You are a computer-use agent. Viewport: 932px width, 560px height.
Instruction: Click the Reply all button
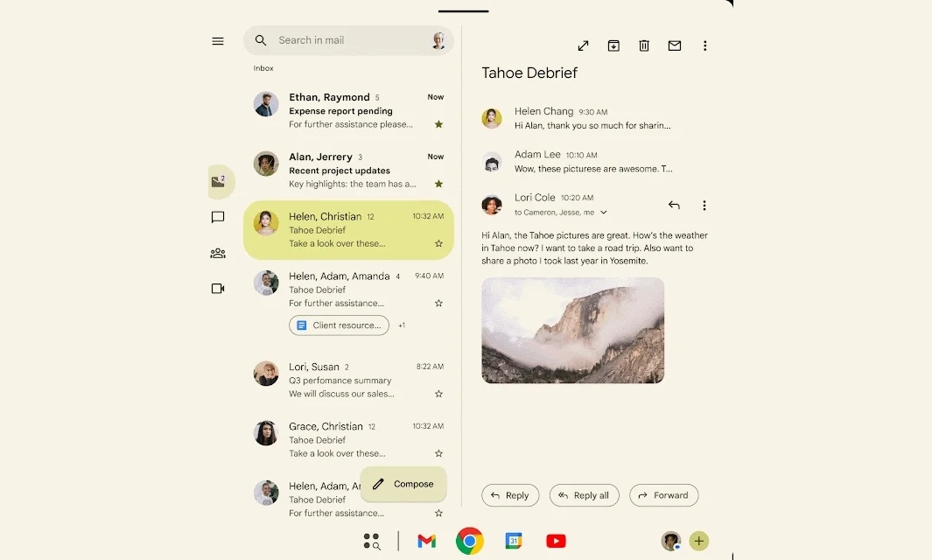[x=584, y=495]
